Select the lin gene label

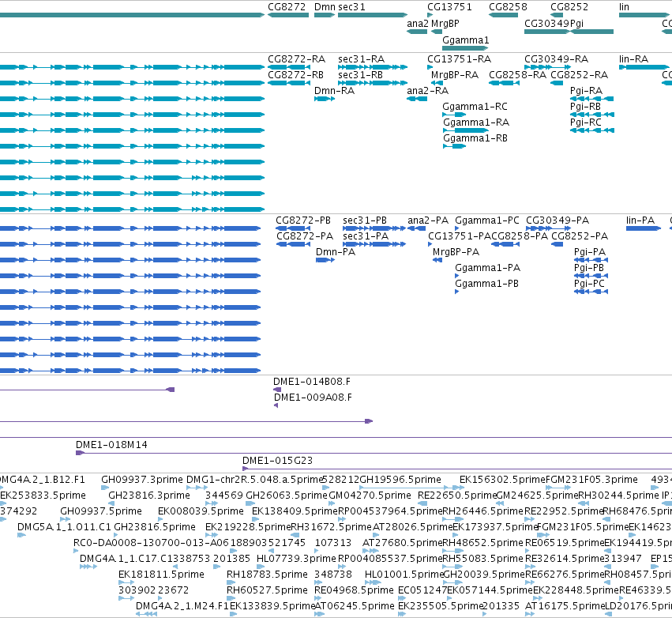[624, 7]
